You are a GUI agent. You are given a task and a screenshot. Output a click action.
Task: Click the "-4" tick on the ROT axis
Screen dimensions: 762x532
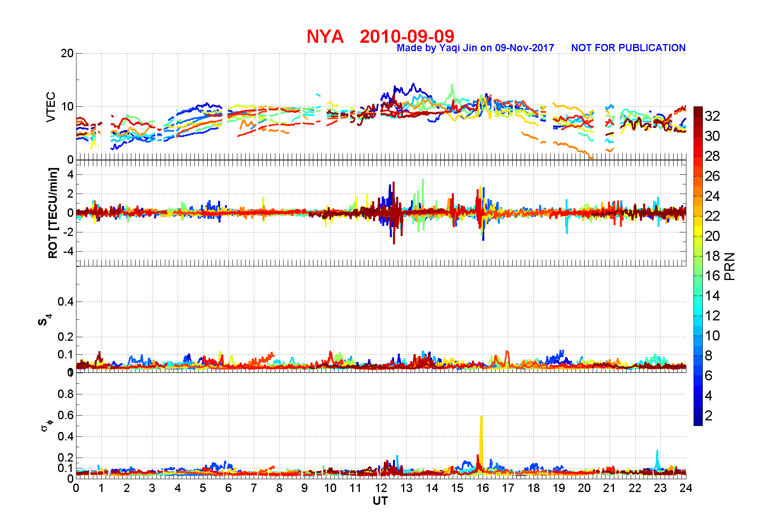point(69,251)
